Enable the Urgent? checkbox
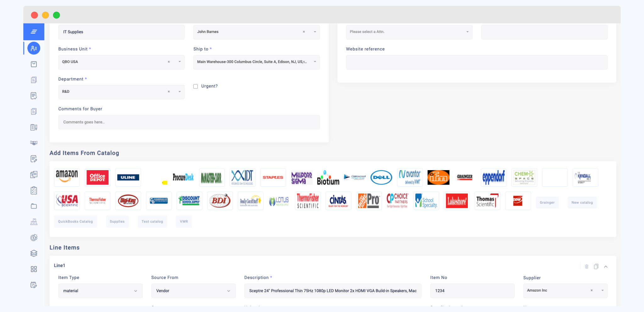Image resolution: width=644 pixels, height=312 pixels. point(195,86)
